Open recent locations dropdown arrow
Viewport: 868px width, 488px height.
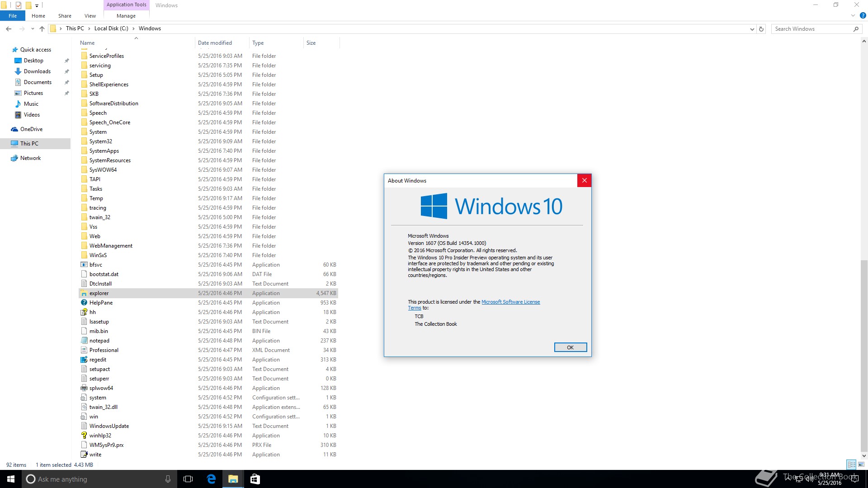(33, 29)
